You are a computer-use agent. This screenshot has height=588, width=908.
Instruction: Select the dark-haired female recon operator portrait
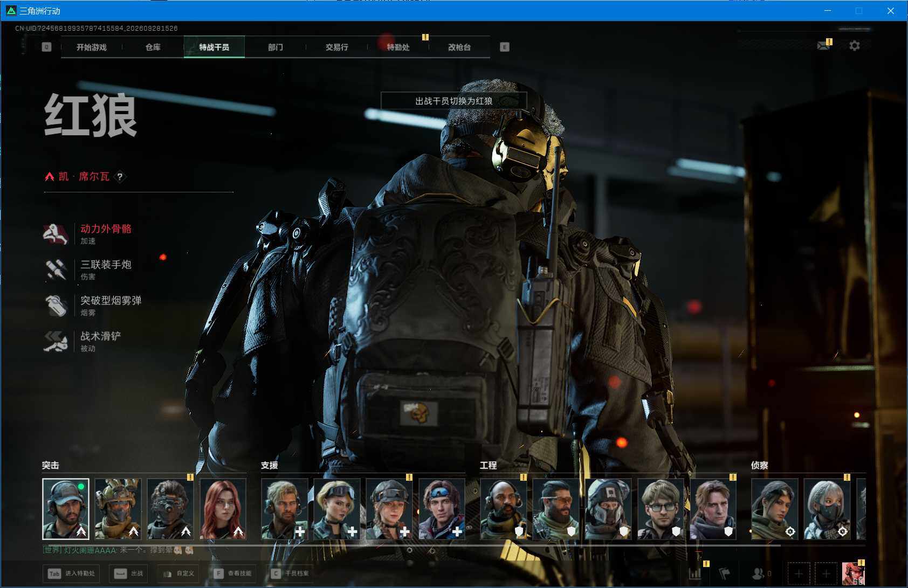[x=775, y=509]
